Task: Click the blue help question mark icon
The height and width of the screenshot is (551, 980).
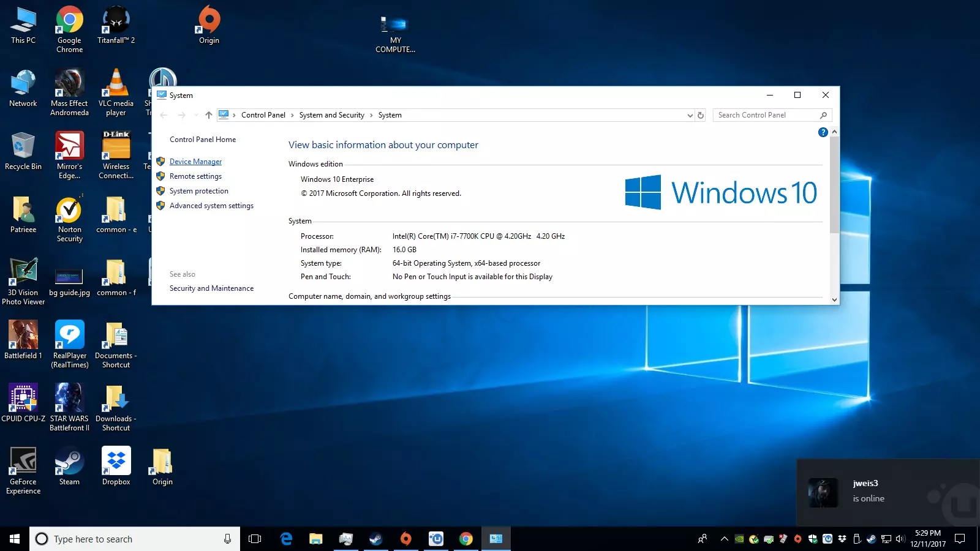Action: click(823, 132)
